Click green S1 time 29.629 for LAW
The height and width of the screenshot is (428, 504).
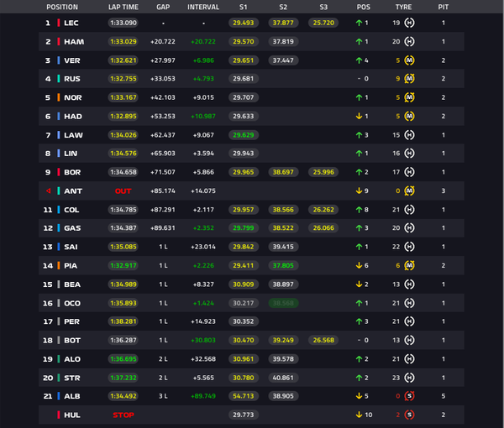pos(244,135)
